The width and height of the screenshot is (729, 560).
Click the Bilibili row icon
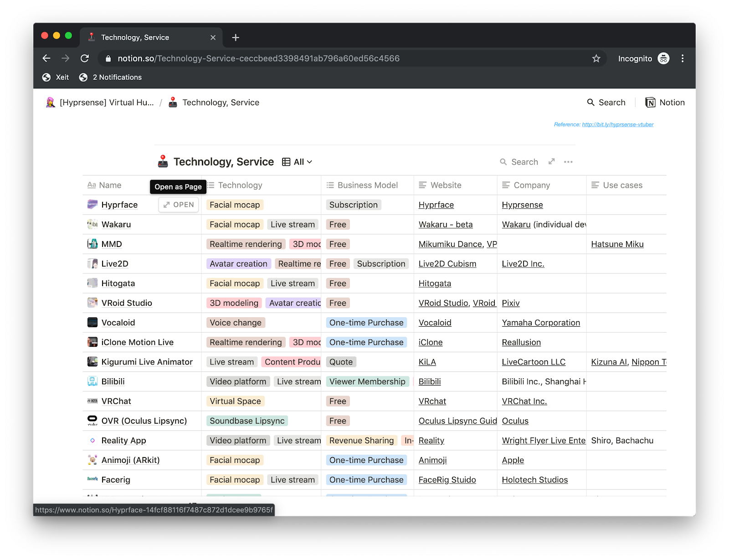point(92,381)
